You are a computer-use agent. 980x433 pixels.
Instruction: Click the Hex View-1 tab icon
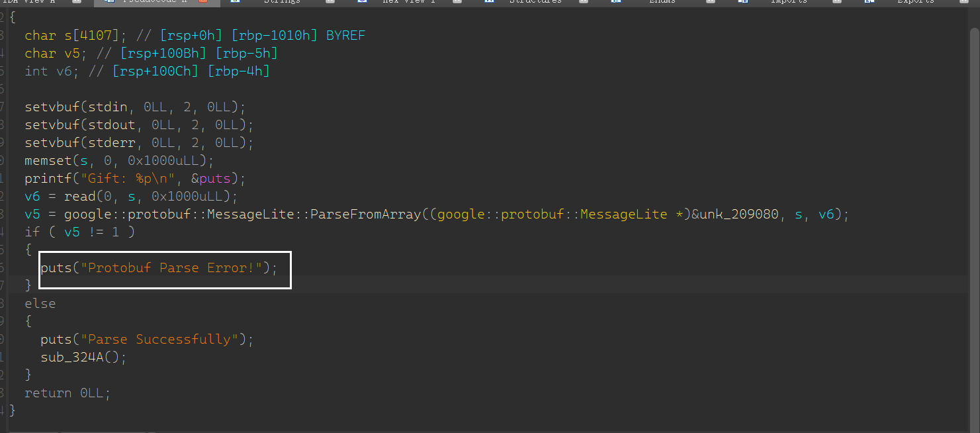coord(362,2)
